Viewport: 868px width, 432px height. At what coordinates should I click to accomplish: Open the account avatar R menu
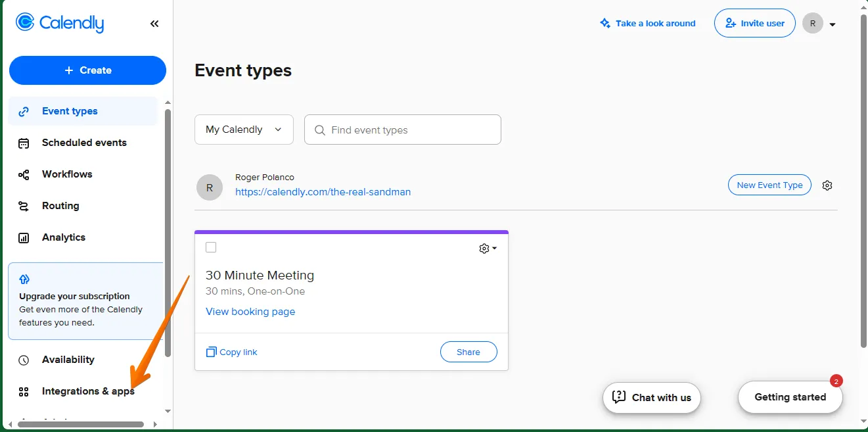click(819, 24)
